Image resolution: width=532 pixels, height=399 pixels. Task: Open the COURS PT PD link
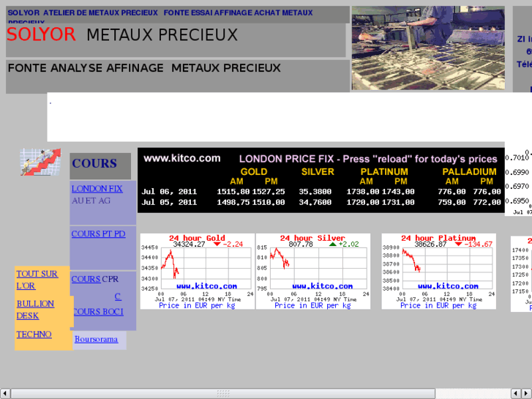[98, 234]
